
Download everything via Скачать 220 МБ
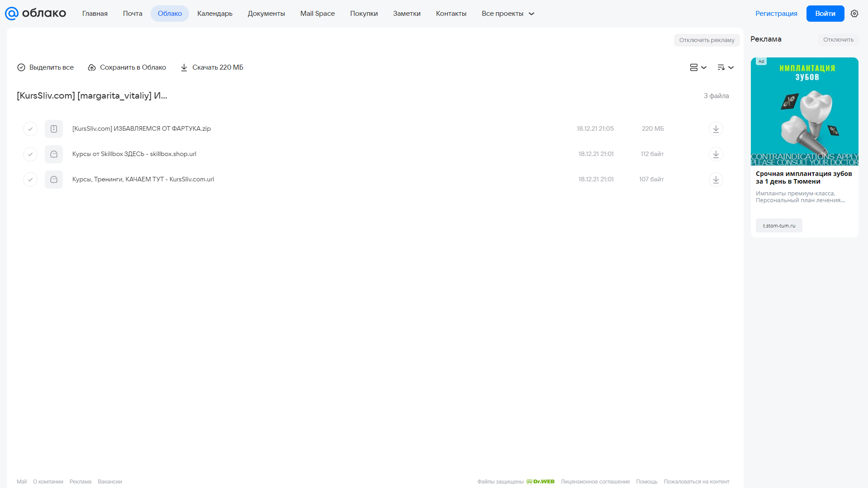click(212, 67)
